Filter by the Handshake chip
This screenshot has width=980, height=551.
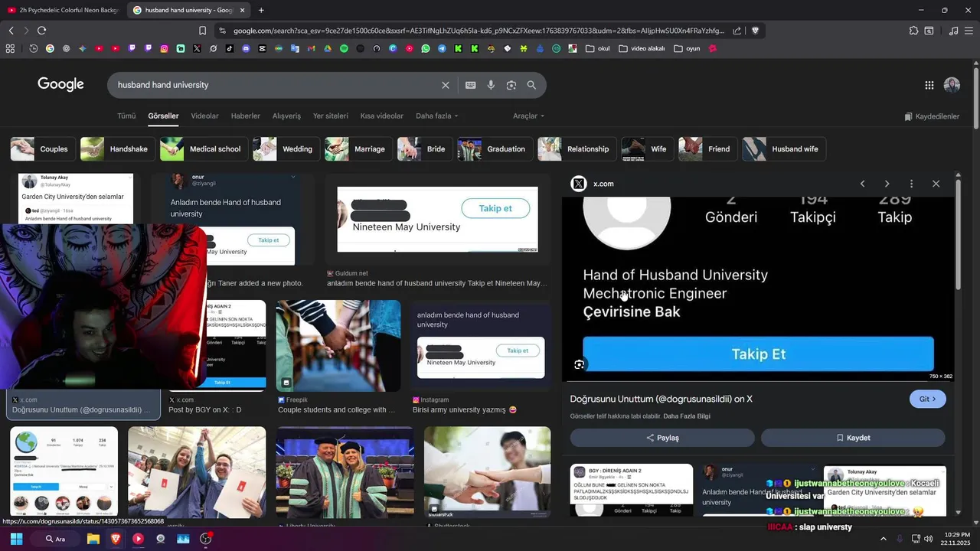tap(117, 149)
